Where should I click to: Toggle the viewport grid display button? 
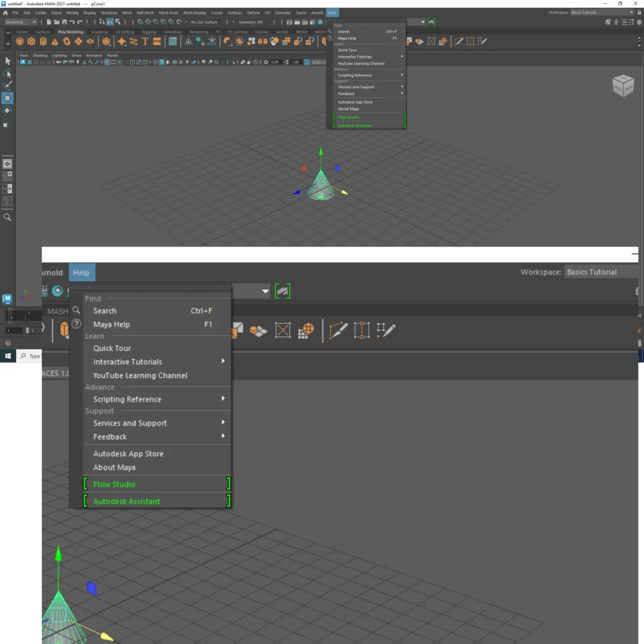(107, 62)
